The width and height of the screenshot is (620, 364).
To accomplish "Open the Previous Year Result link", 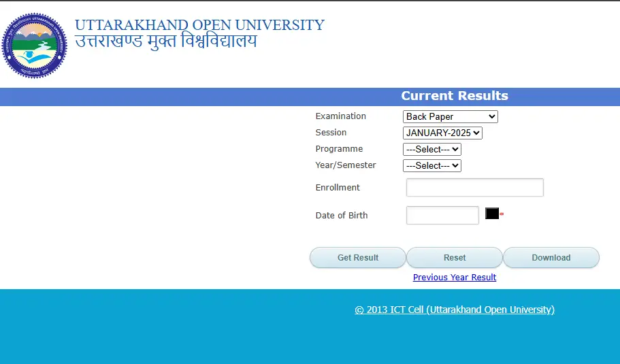I will 455,278.
